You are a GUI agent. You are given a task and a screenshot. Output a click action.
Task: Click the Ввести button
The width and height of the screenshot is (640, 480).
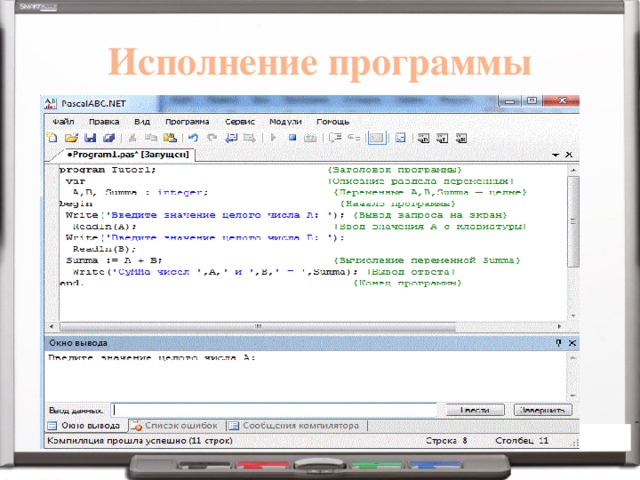pyautogui.click(x=475, y=410)
